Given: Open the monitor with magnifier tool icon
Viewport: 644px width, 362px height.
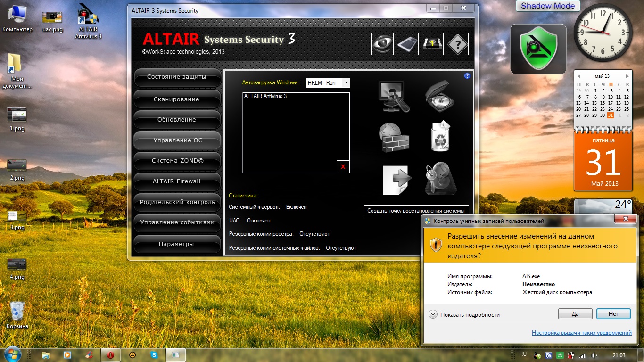Looking at the screenshot, I should coord(394,97).
